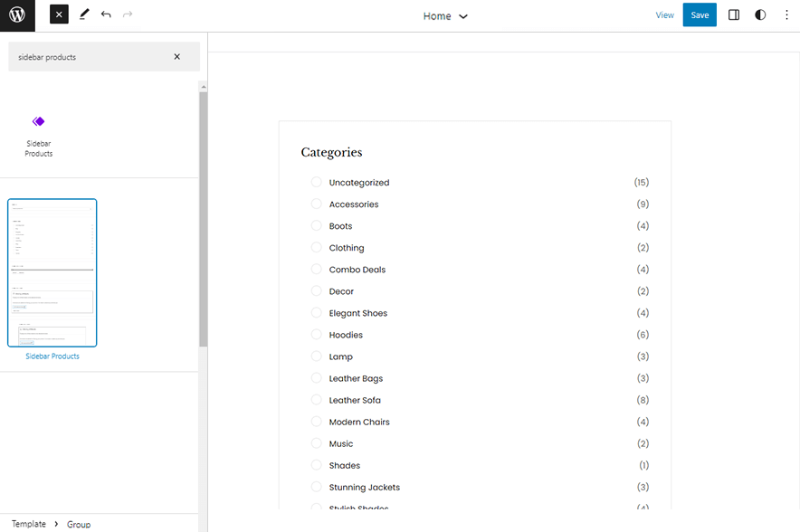This screenshot has width=800, height=532.
Task: Open the Settings sidebar panel icon
Action: click(x=733, y=14)
